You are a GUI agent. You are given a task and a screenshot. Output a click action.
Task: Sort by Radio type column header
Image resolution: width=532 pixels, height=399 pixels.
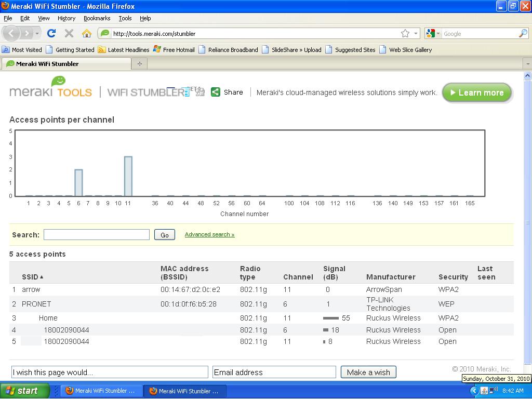[x=250, y=273]
